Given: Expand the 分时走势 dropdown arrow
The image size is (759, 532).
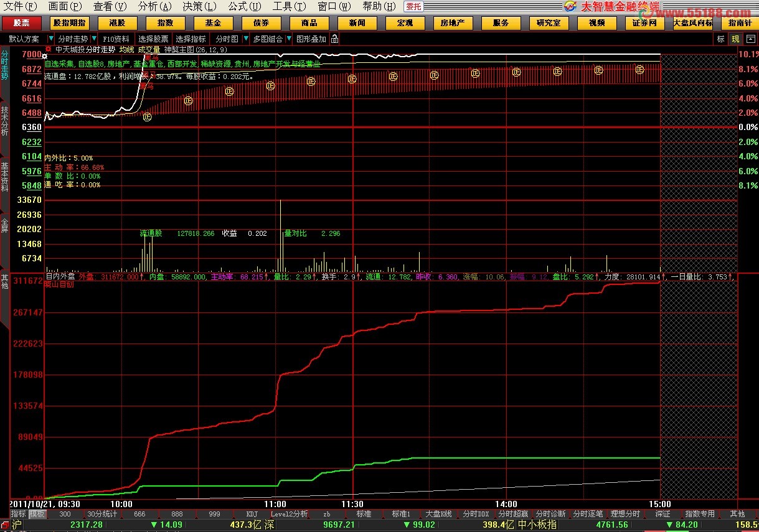Looking at the screenshot, I should click(x=93, y=39).
